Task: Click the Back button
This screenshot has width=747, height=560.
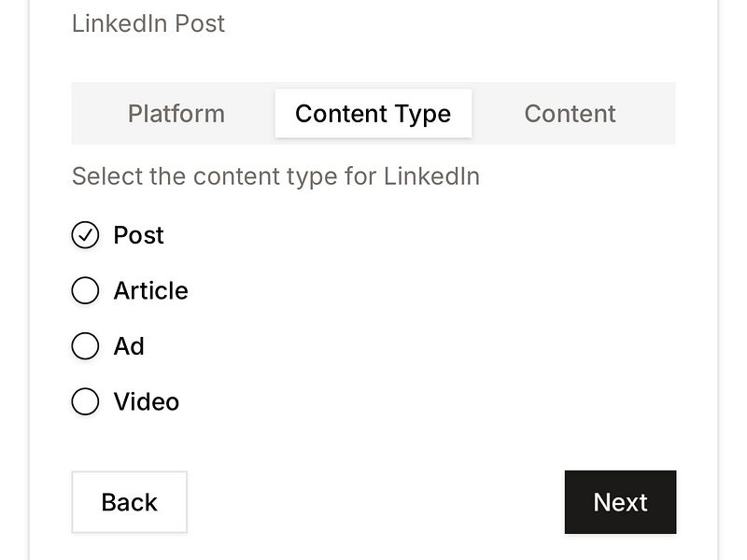Action: pyautogui.click(x=129, y=502)
